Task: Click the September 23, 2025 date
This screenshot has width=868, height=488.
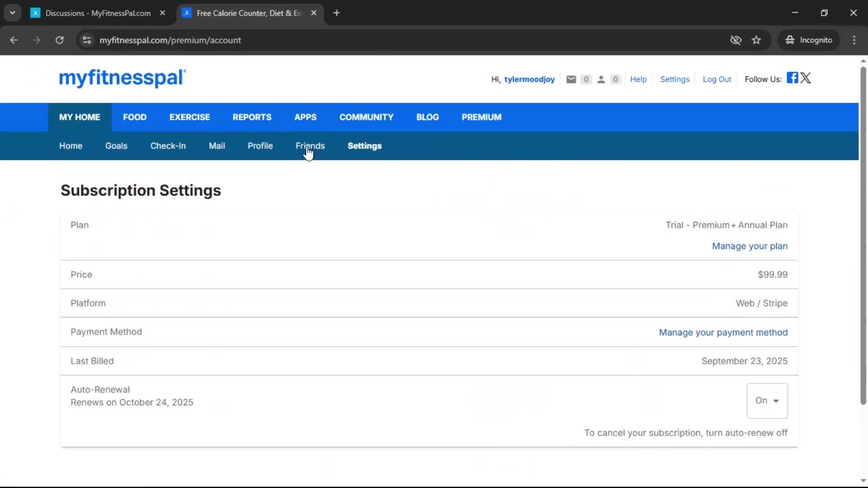Action: pyautogui.click(x=745, y=361)
